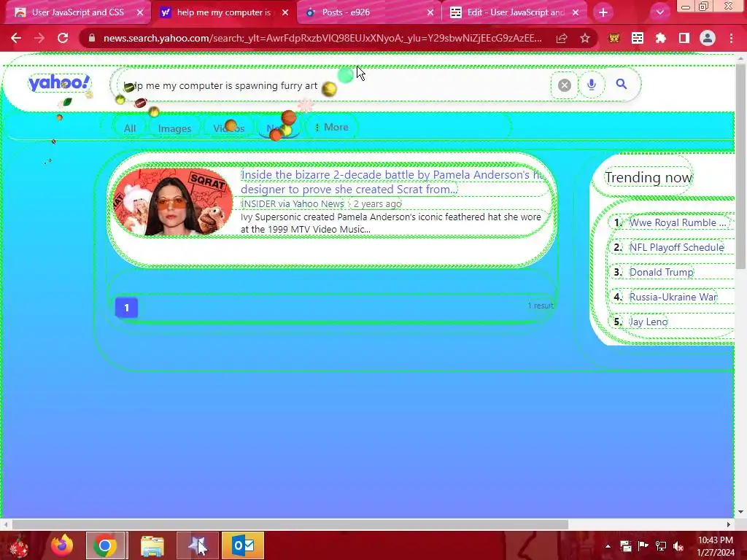Switch to User JavaScript and CSS tab
The image size is (747, 560).
[x=76, y=12]
